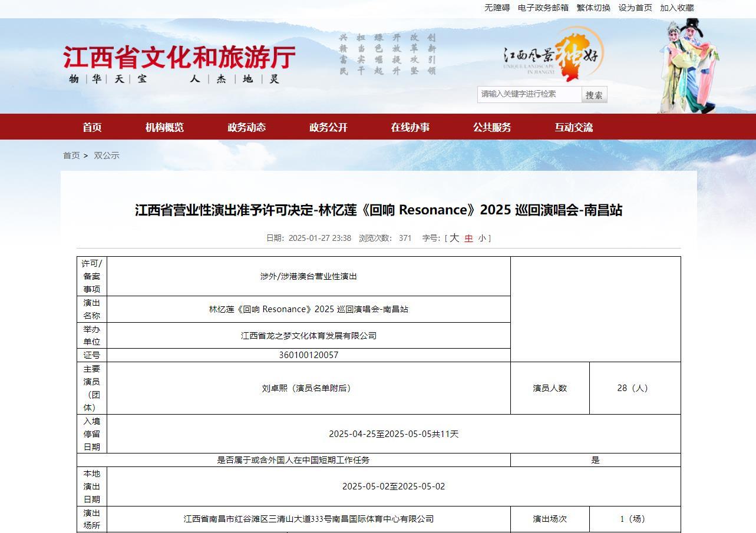Click cell 涉外/涉港澳台营业性演出

click(308, 276)
